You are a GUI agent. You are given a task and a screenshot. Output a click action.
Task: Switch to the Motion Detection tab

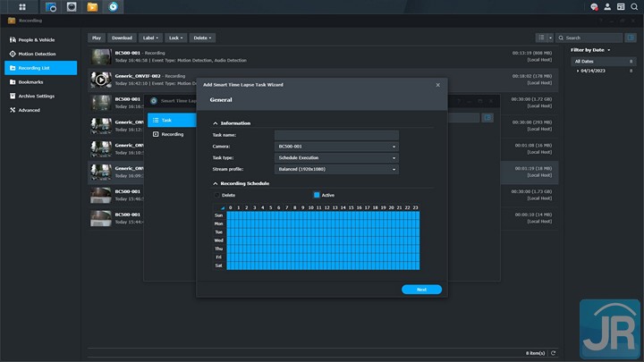point(38,54)
